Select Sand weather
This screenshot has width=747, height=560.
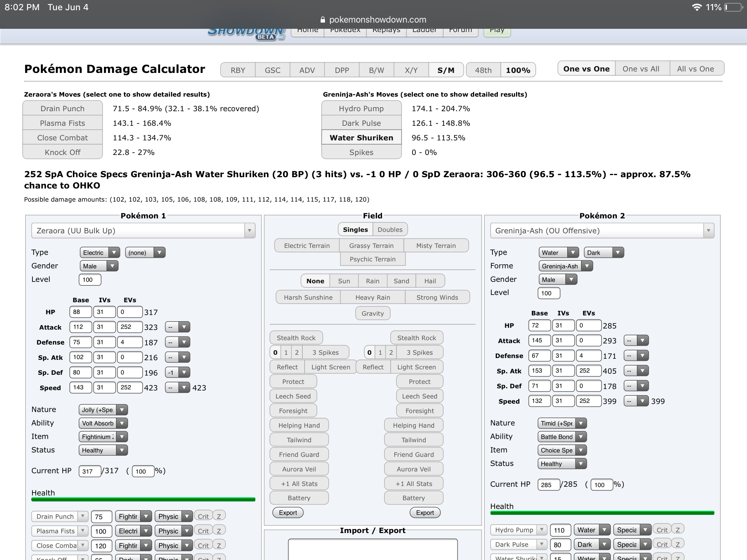point(401,281)
